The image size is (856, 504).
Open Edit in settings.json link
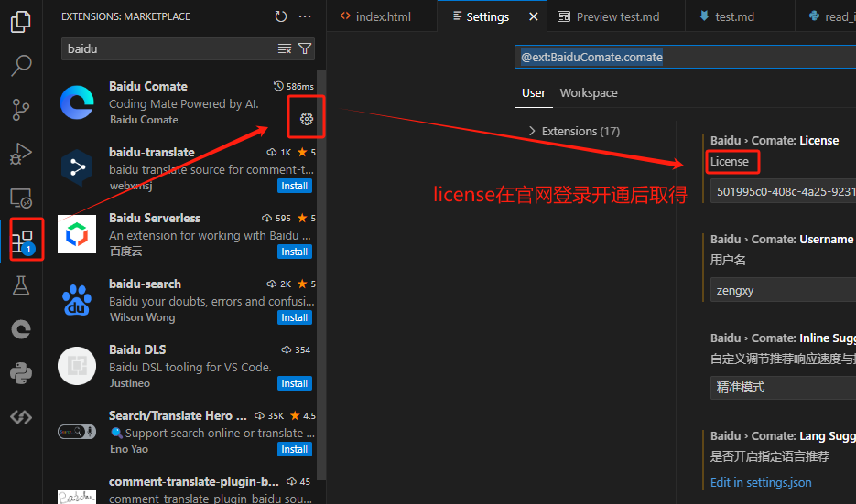pos(761,483)
